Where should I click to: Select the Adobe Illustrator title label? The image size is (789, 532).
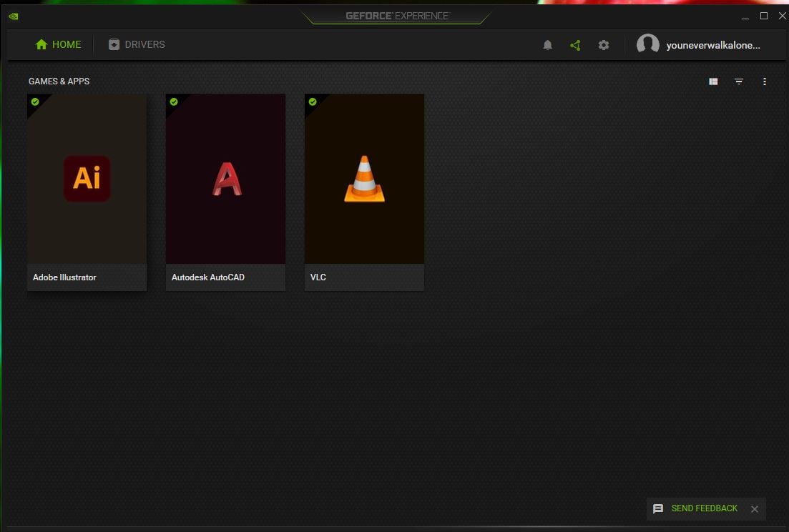(64, 277)
